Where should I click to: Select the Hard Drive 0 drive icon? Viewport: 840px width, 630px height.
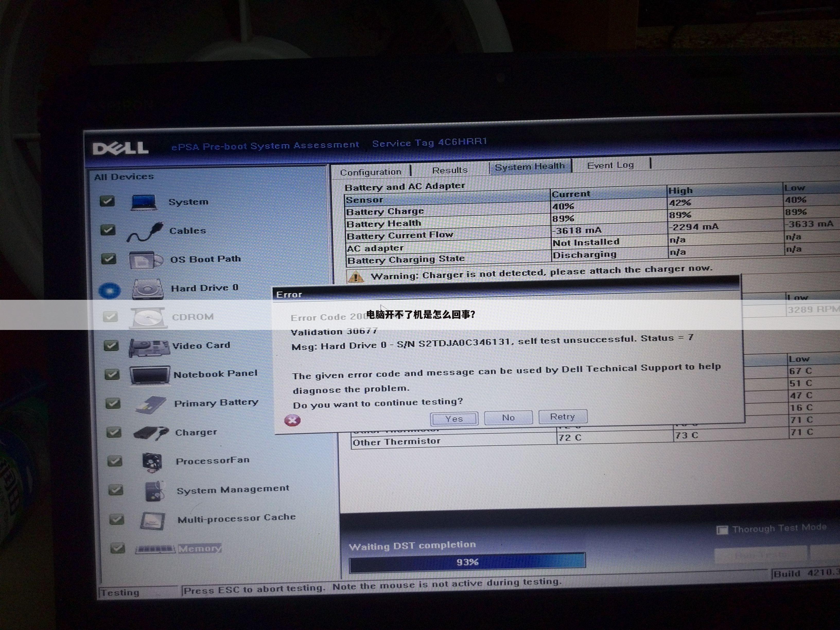click(147, 289)
